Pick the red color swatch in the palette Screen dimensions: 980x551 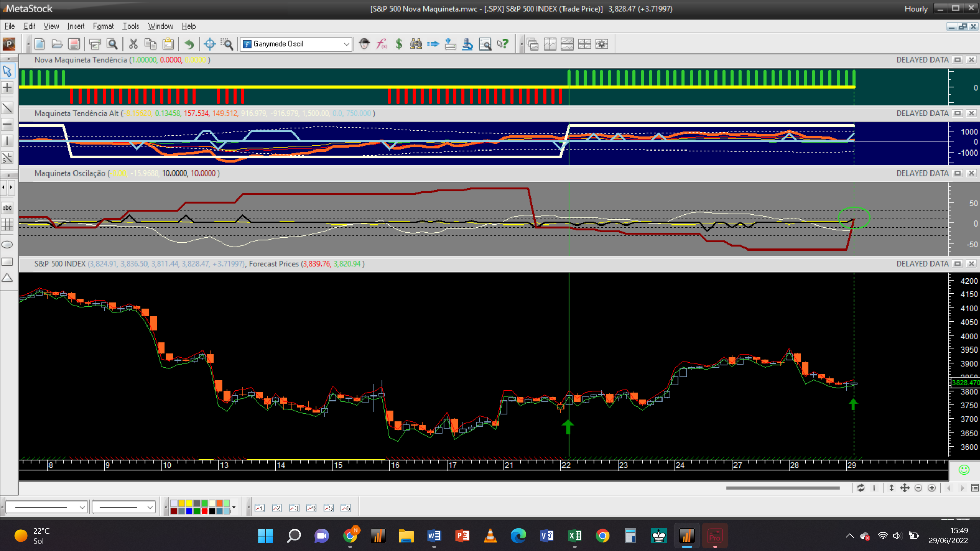click(x=204, y=511)
